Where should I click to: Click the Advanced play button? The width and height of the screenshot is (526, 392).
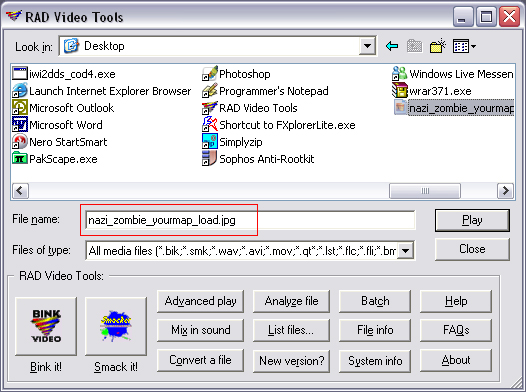coord(201,301)
